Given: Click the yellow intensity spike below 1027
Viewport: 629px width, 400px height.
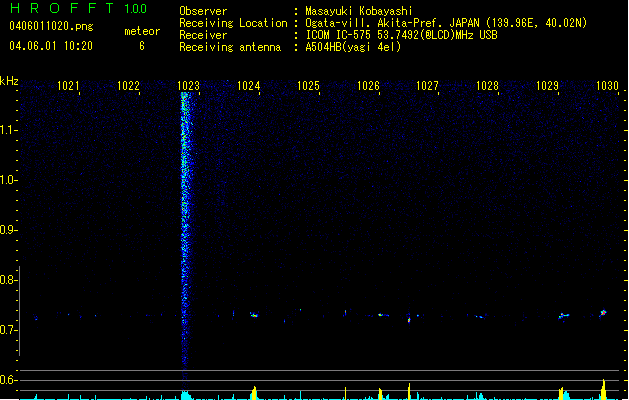Looking at the screenshot, I should pos(409,391).
